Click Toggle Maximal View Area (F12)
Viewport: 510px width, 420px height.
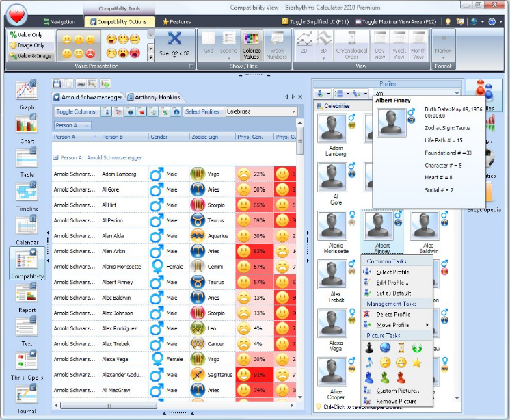point(396,21)
